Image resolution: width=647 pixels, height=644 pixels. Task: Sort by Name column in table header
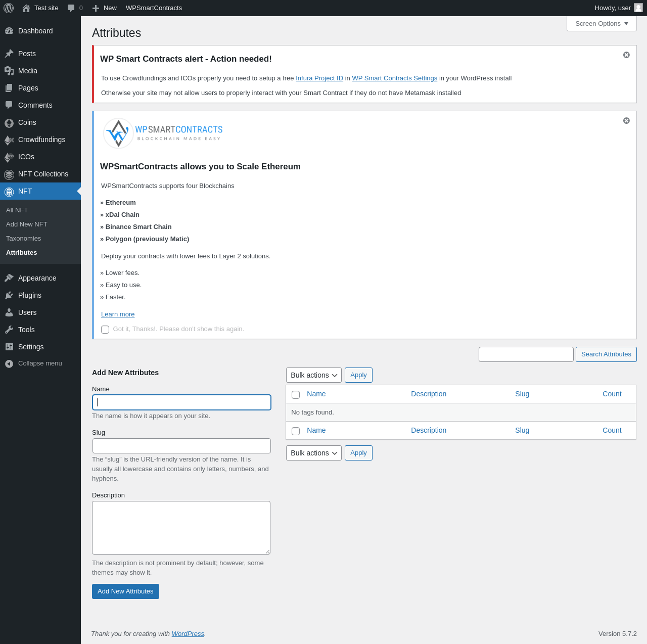click(316, 394)
